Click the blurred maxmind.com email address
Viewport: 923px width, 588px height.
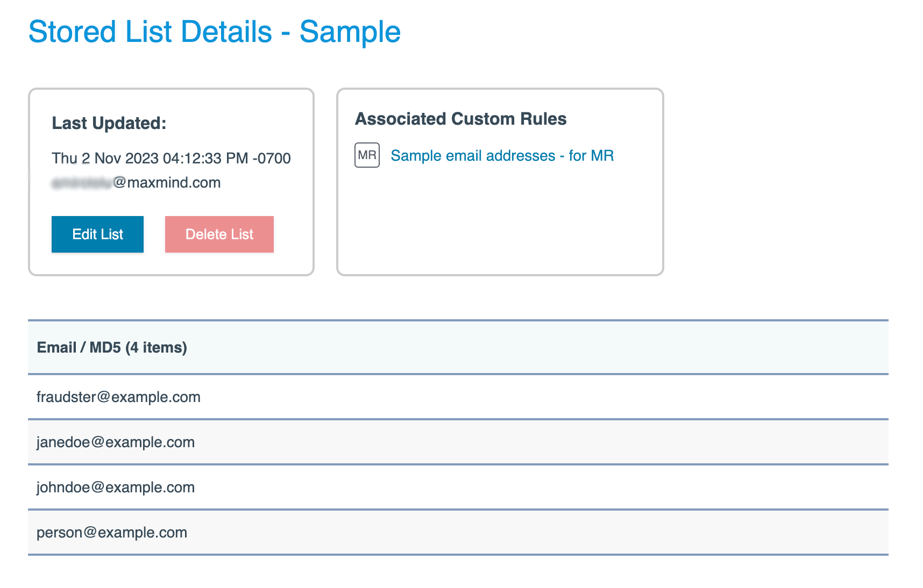[x=136, y=183]
